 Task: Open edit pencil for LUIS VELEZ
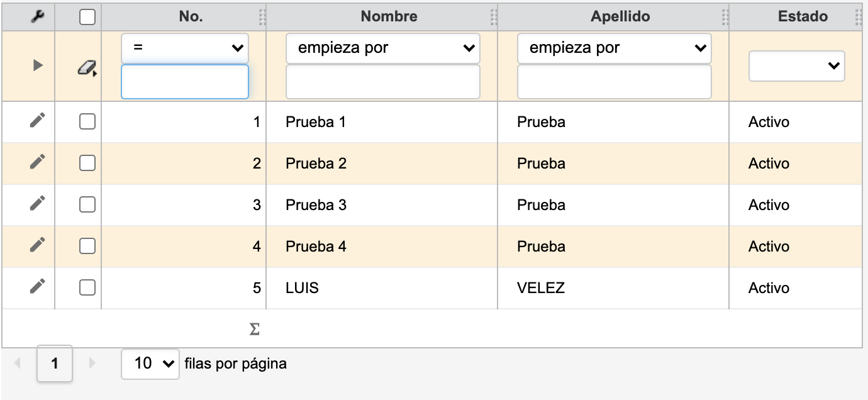click(37, 287)
